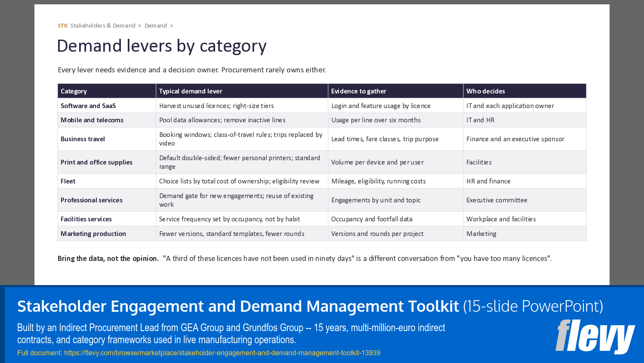Screen dimensions: 644x363
Task: Select the 'Evidence to gather' column header
Action: click(395, 91)
